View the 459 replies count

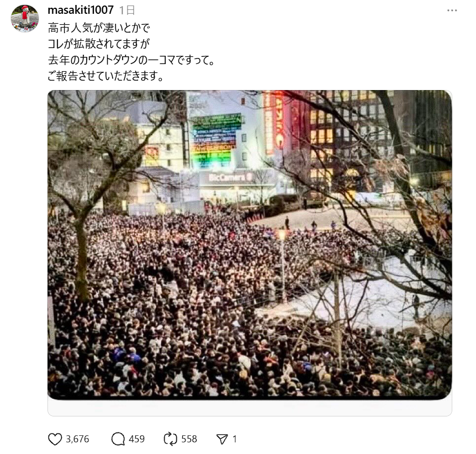(x=136, y=439)
